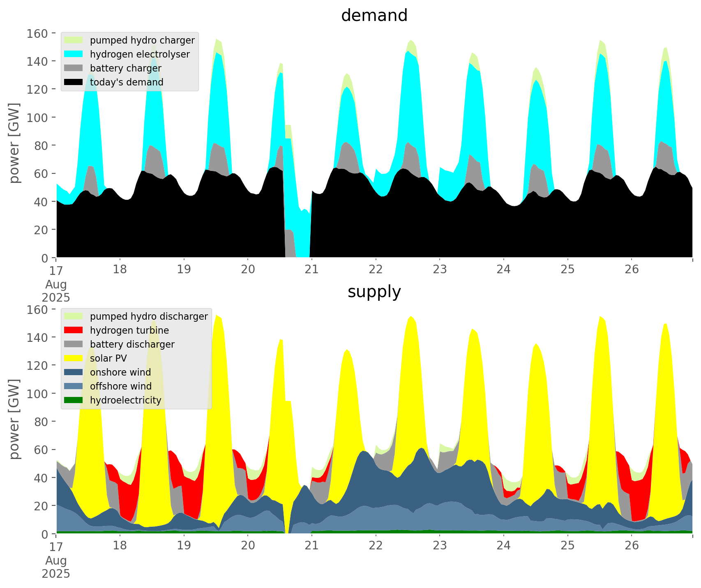Click the demand chart title

pyautogui.click(x=374, y=16)
